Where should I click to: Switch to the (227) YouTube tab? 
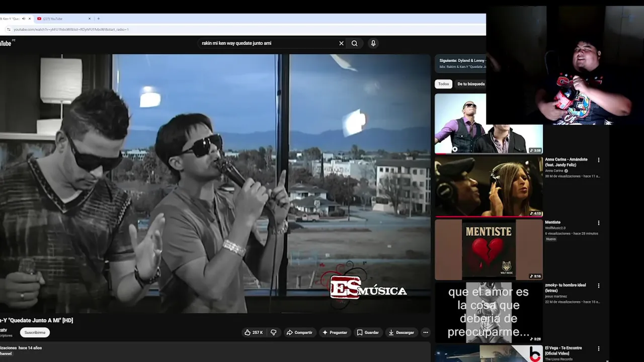[x=63, y=19]
